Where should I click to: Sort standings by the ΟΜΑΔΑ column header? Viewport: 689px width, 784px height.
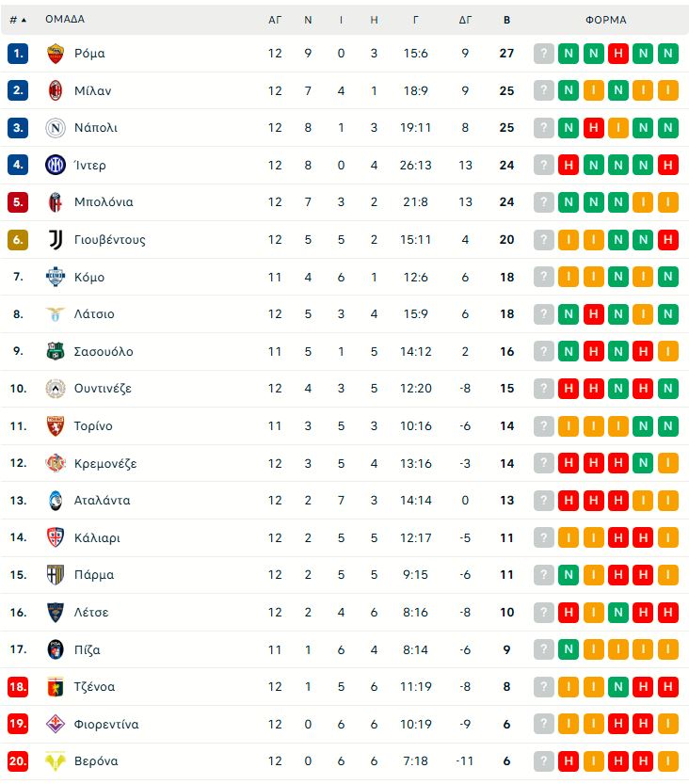65,19
